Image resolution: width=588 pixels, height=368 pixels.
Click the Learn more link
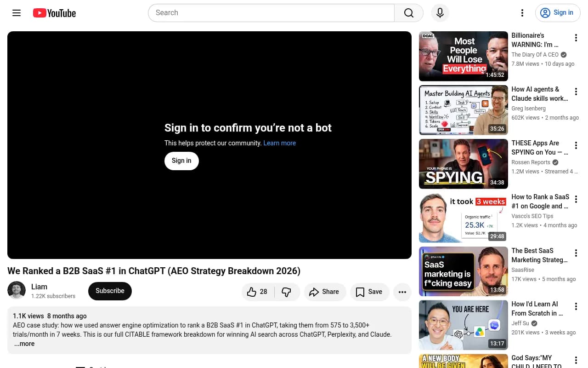coord(279,143)
